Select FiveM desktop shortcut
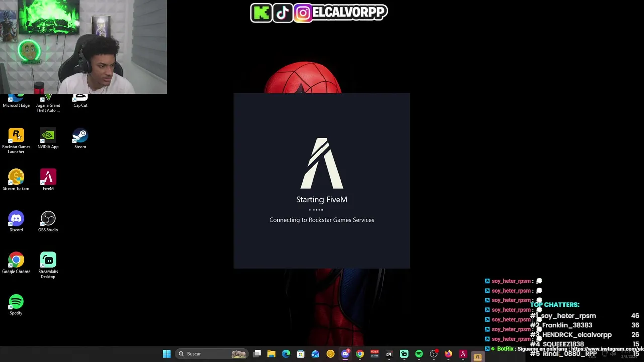Viewport: 644px width, 362px height. coord(48,180)
